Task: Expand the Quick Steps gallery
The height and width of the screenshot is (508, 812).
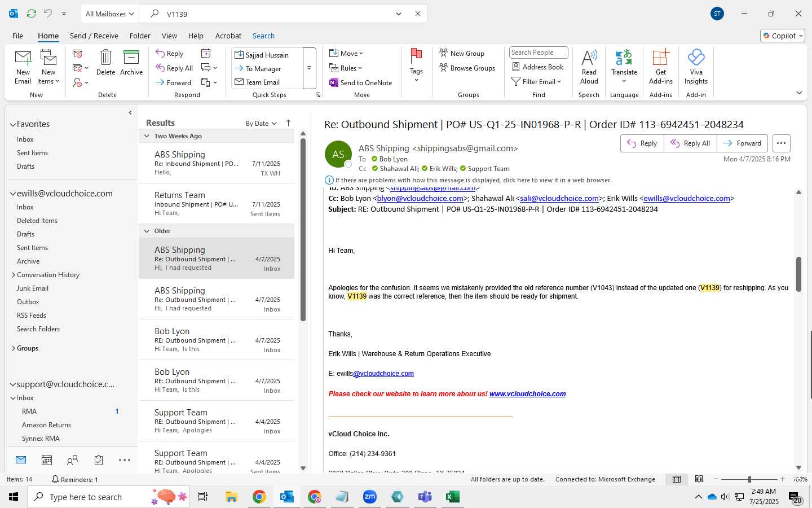Action: click(x=310, y=68)
